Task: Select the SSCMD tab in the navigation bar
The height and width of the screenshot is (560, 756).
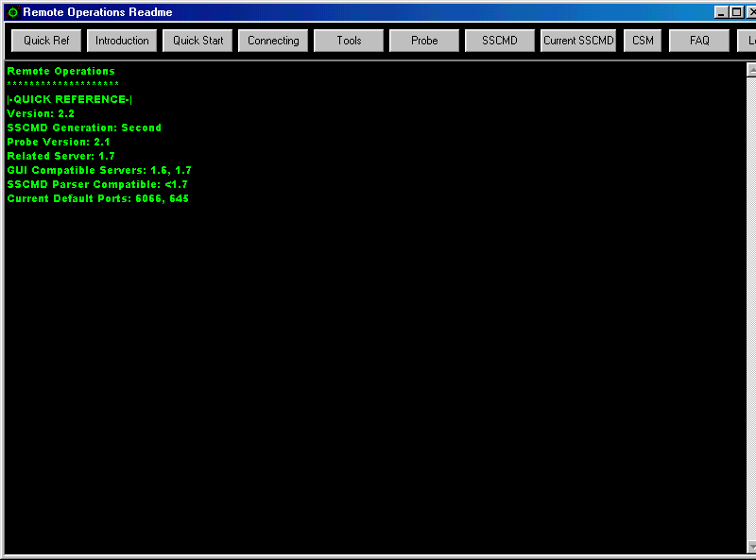Action: point(499,41)
